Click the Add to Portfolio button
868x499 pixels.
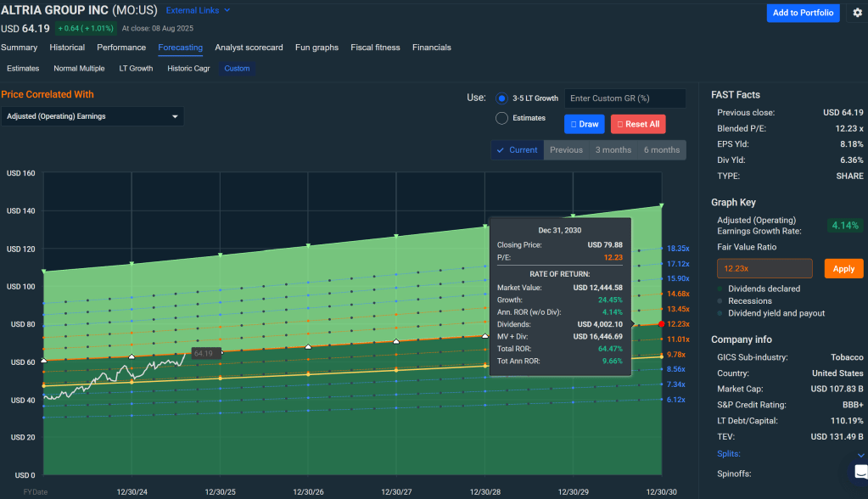(804, 13)
